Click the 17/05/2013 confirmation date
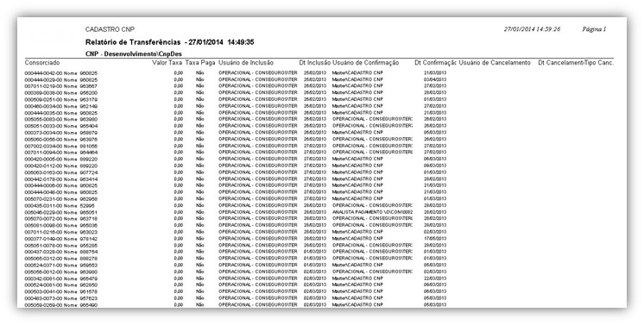644x325 pixels. click(435, 239)
